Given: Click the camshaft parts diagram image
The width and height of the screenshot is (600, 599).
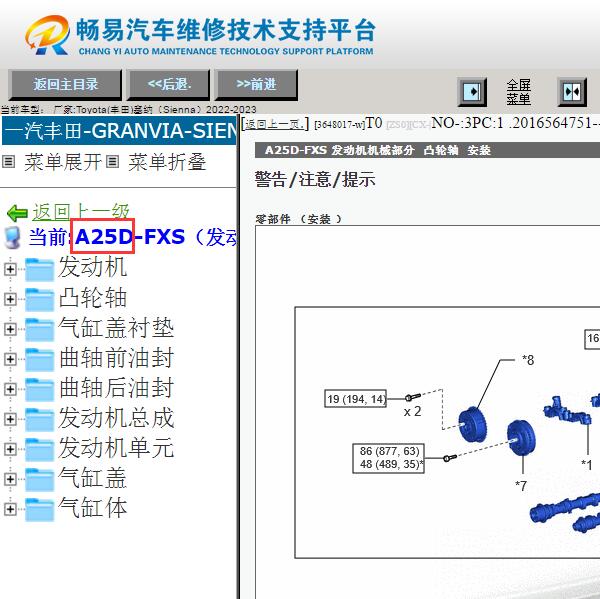Looking at the screenshot, I should coord(447,433).
